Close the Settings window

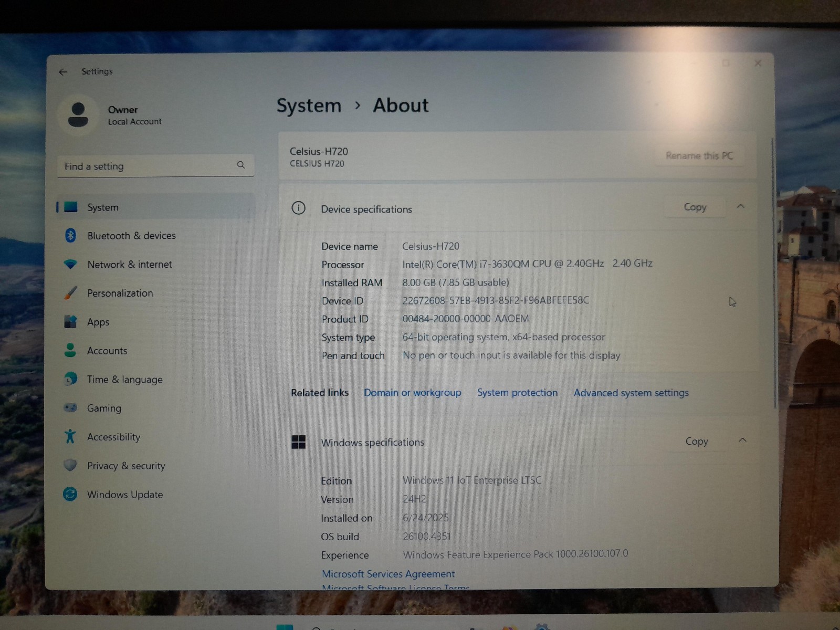(758, 64)
